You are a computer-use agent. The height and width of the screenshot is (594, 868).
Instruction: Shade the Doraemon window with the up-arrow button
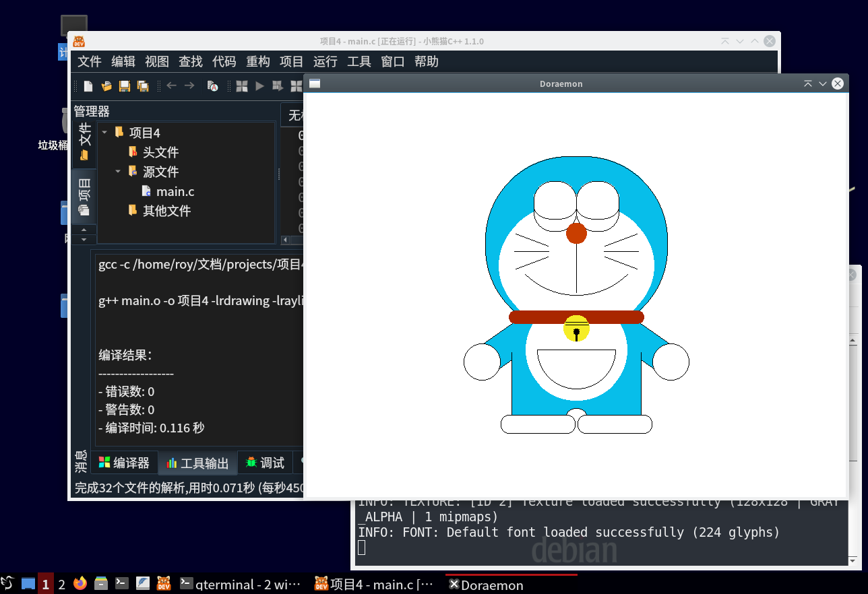(808, 84)
